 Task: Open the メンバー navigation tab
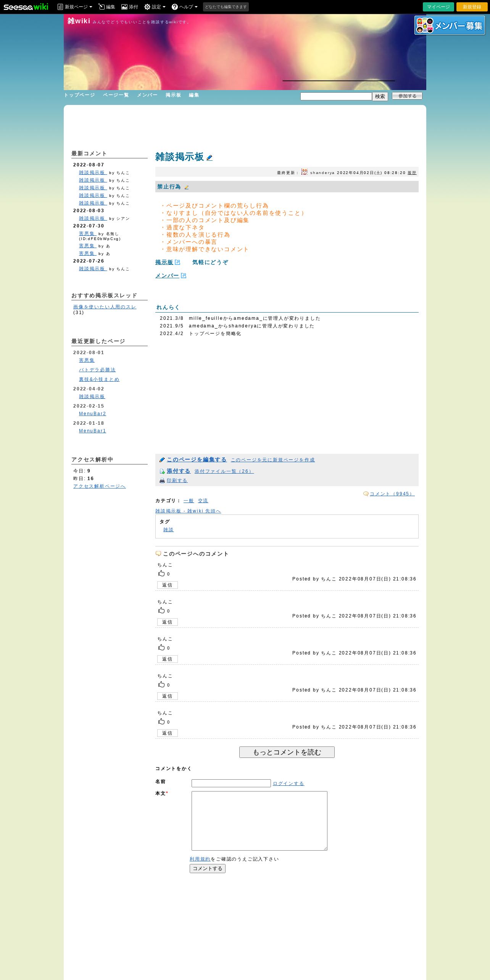pyautogui.click(x=147, y=95)
